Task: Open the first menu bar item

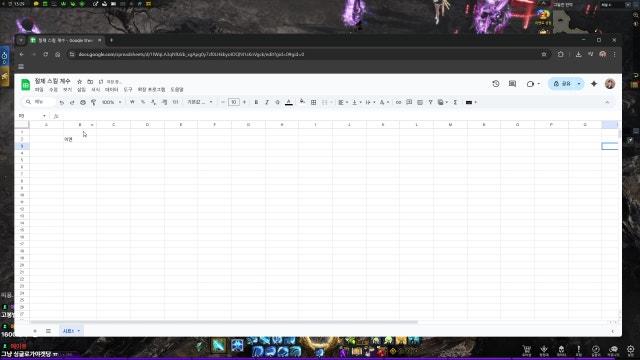Action: coord(39,89)
